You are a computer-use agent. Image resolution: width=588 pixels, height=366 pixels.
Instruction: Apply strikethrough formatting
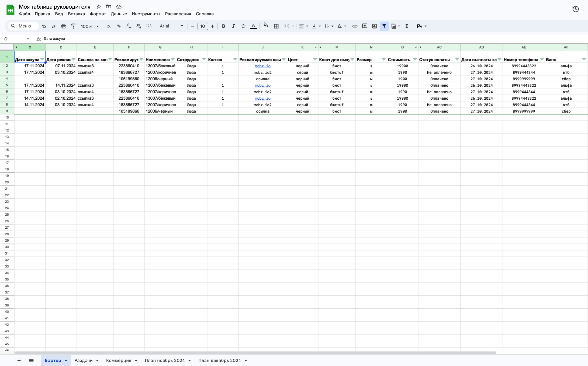[243, 26]
